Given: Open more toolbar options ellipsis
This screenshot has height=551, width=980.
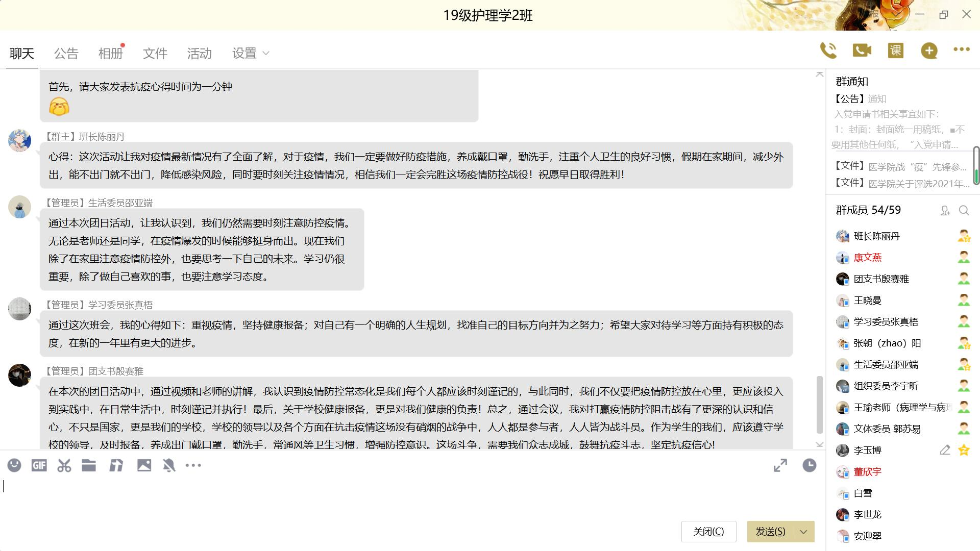Looking at the screenshot, I should pos(193,465).
